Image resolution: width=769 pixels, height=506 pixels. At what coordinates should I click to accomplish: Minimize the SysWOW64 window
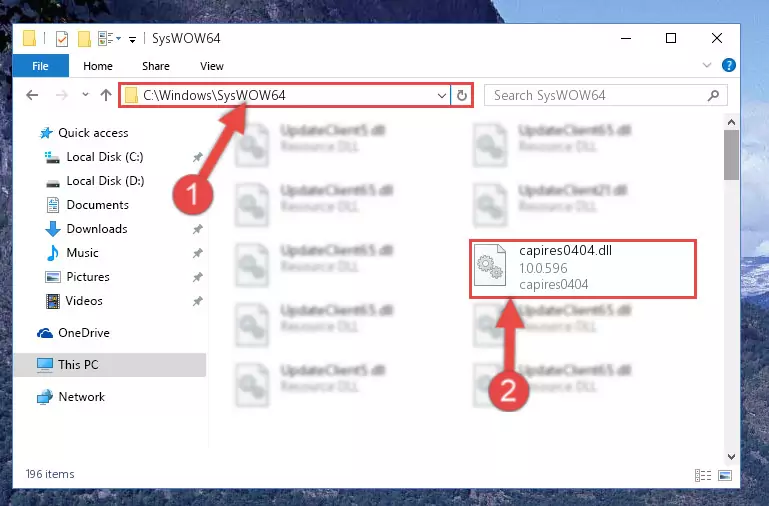[626, 38]
